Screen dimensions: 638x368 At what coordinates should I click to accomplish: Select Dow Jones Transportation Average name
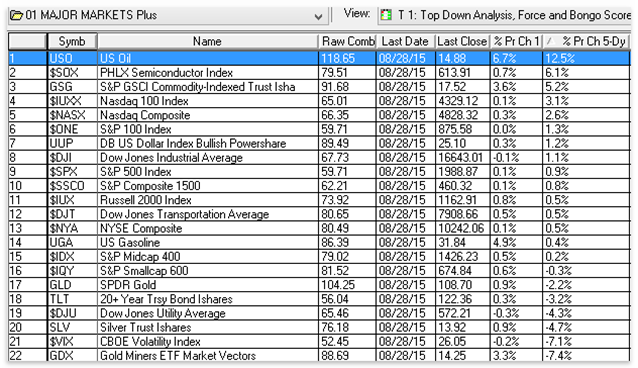point(208,214)
